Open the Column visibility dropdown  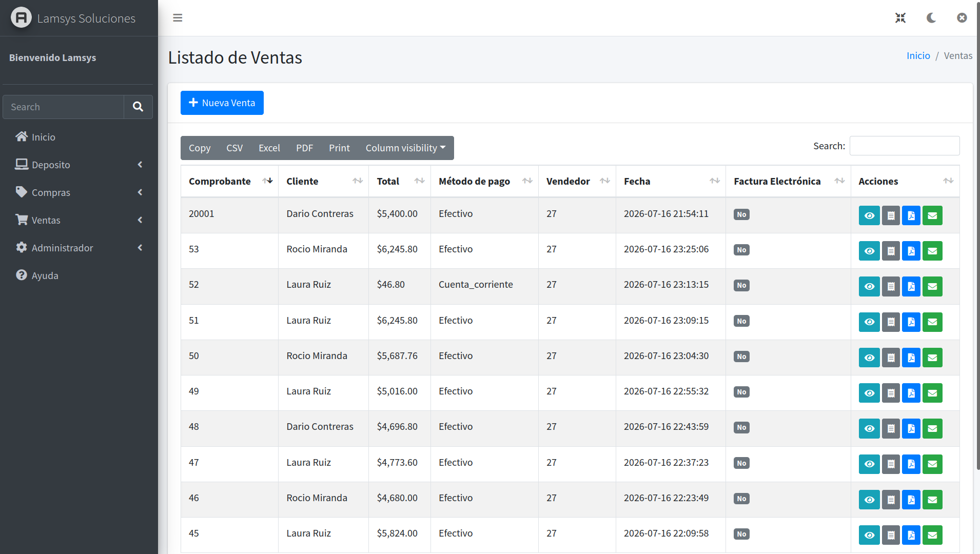click(405, 148)
